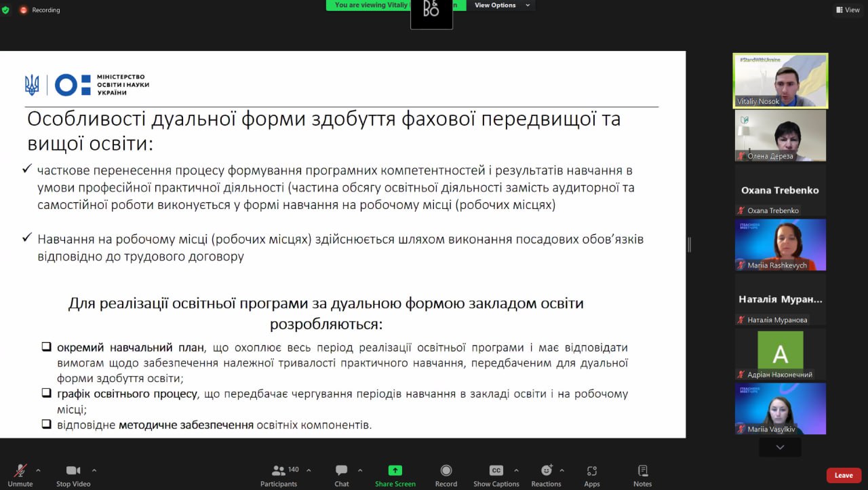This screenshot has height=490, width=868.
Task: Click the Vitaliy Nosok name label
Action: (758, 101)
